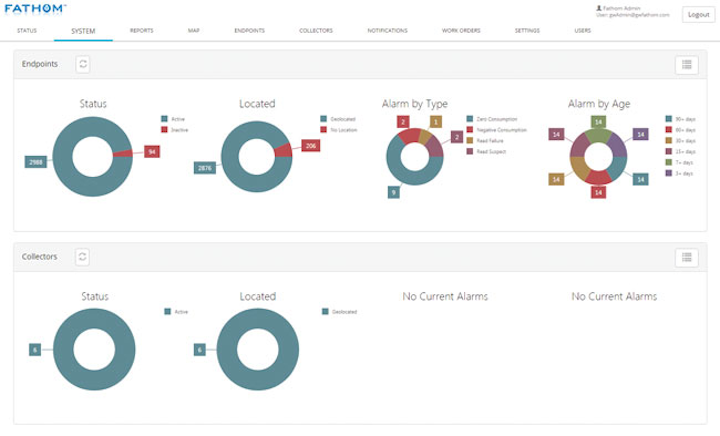The image size is (720, 436).
Task: Click the Logout button
Action: pos(698,15)
